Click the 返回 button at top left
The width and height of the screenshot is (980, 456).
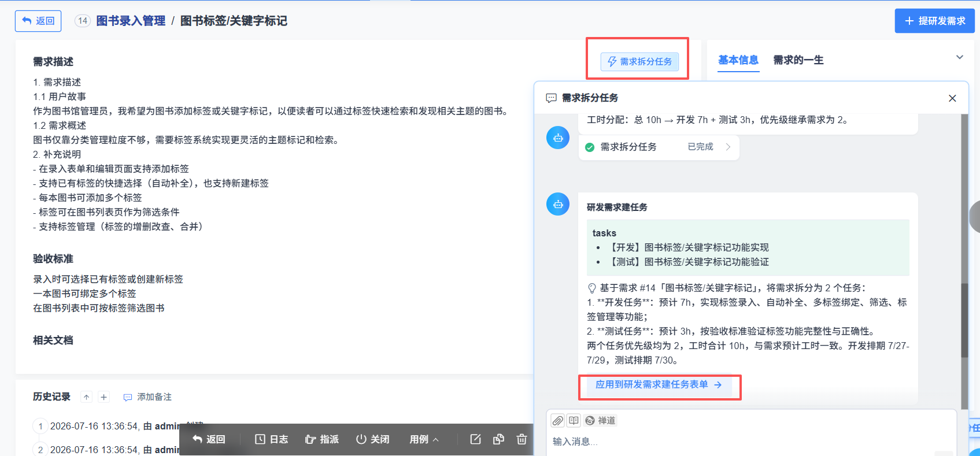(x=38, y=21)
